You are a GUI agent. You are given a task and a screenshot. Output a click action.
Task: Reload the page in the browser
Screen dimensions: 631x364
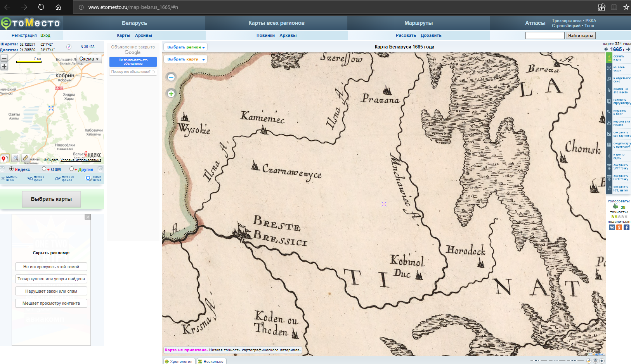[x=41, y=7]
